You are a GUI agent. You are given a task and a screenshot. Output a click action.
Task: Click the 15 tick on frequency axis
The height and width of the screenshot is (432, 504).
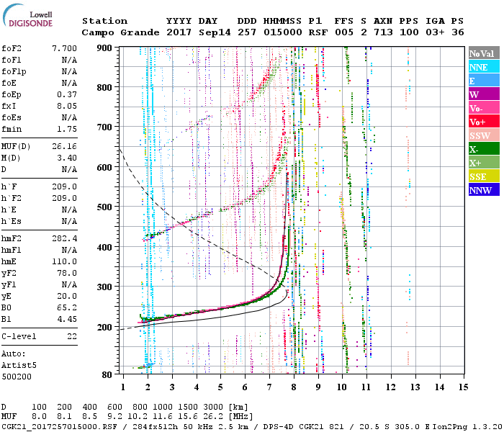pos(463,387)
